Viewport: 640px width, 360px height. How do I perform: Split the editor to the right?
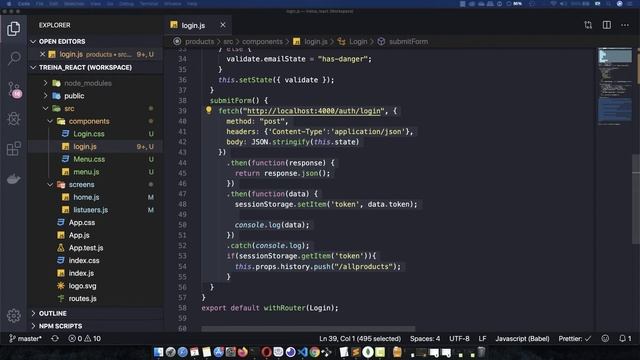(x=607, y=25)
